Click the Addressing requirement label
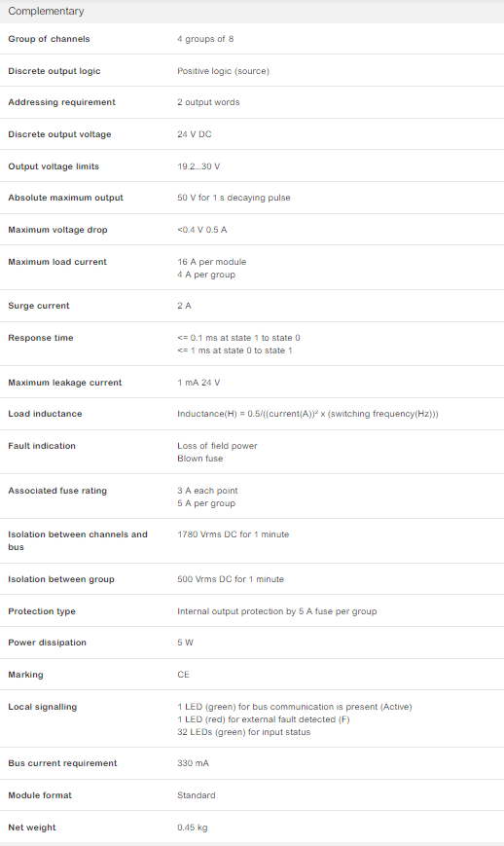This screenshot has width=504, height=846. coord(61,102)
